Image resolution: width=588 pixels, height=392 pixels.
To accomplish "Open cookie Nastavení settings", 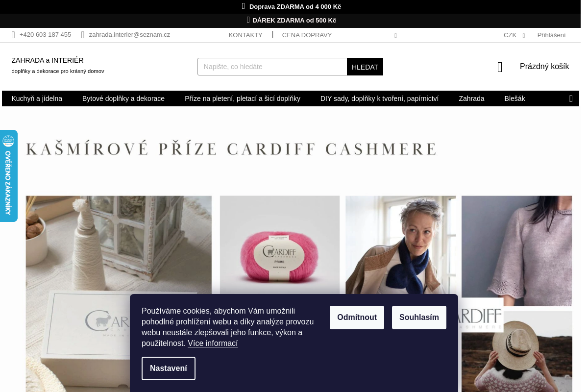I will (169, 368).
